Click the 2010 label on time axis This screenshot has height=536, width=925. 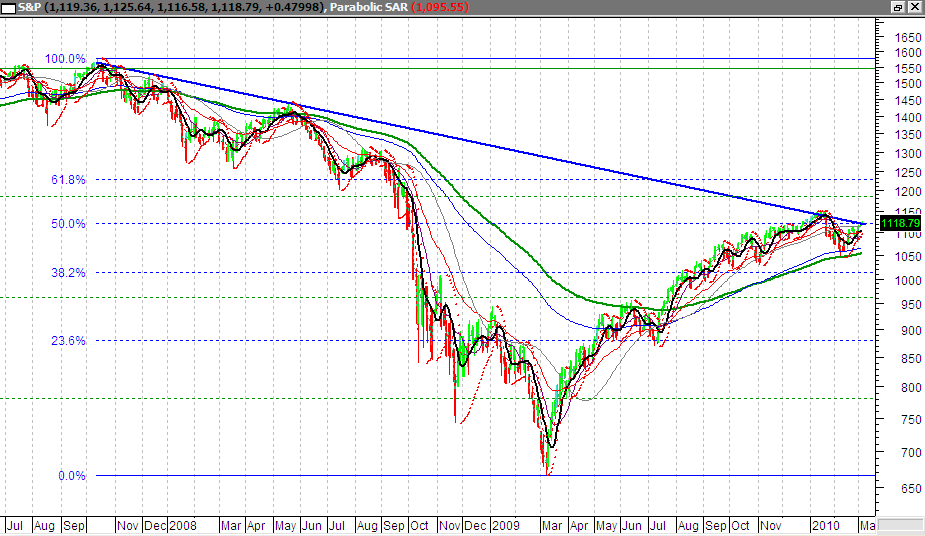825,525
